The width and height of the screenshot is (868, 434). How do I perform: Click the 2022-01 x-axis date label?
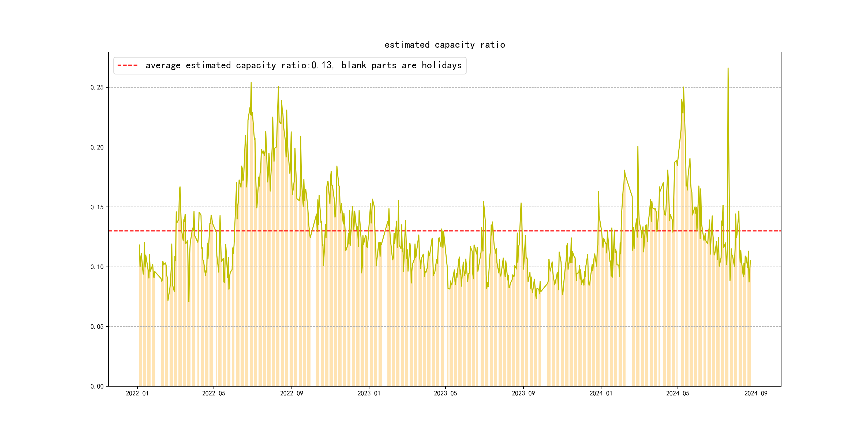[137, 394]
